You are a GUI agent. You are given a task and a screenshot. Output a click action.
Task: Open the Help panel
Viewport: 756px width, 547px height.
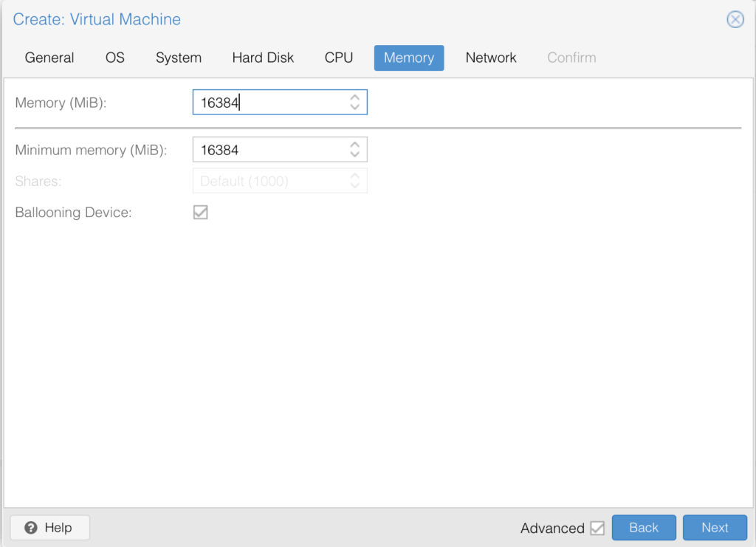pos(49,527)
